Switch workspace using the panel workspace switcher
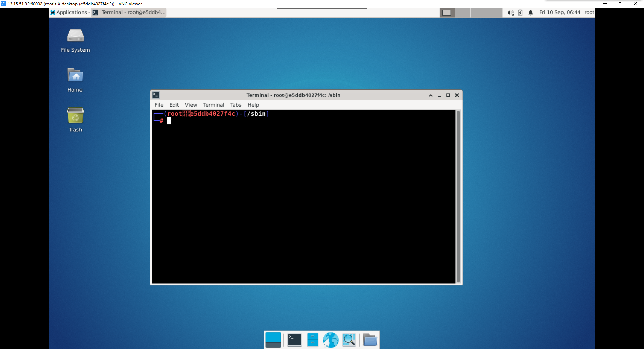 (x=447, y=12)
